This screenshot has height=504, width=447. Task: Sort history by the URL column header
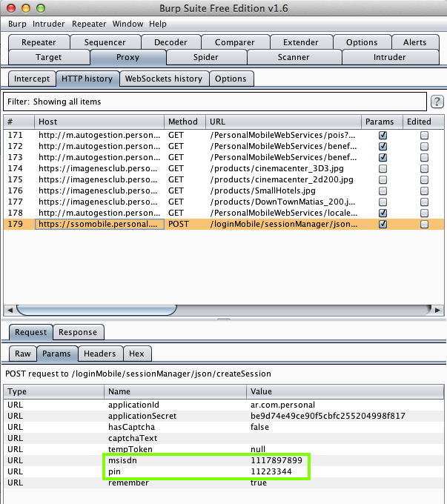[284, 122]
